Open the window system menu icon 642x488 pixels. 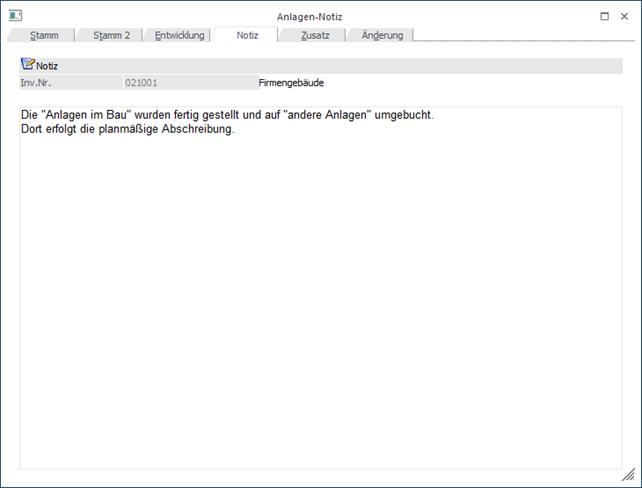coord(15,16)
